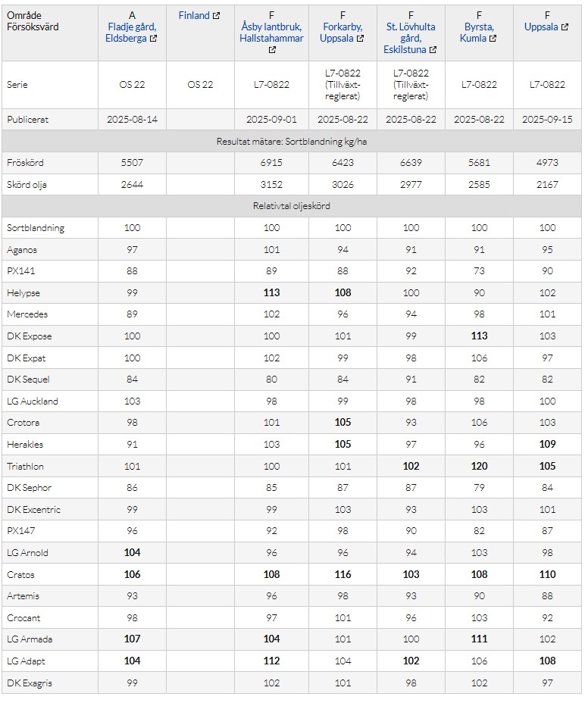Viewport: 588px width, 703px height.
Task: Open the standalone Uppsala link in last column
Action: click(541, 27)
